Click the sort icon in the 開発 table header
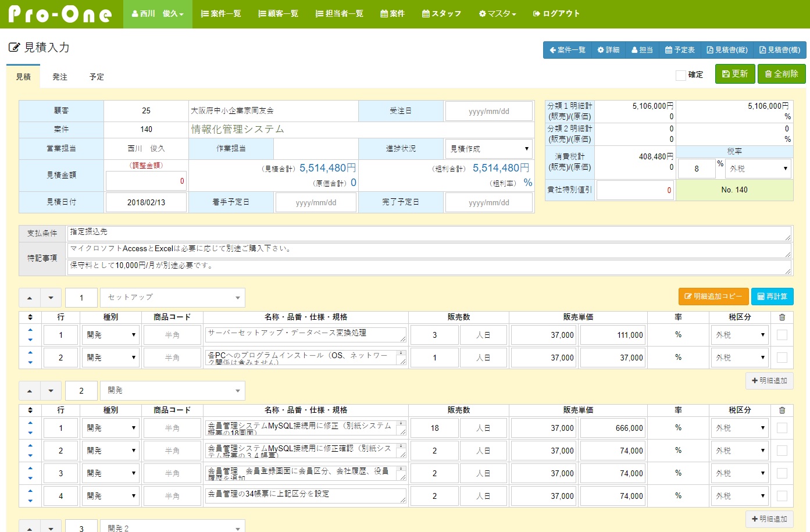 point(30,410)
